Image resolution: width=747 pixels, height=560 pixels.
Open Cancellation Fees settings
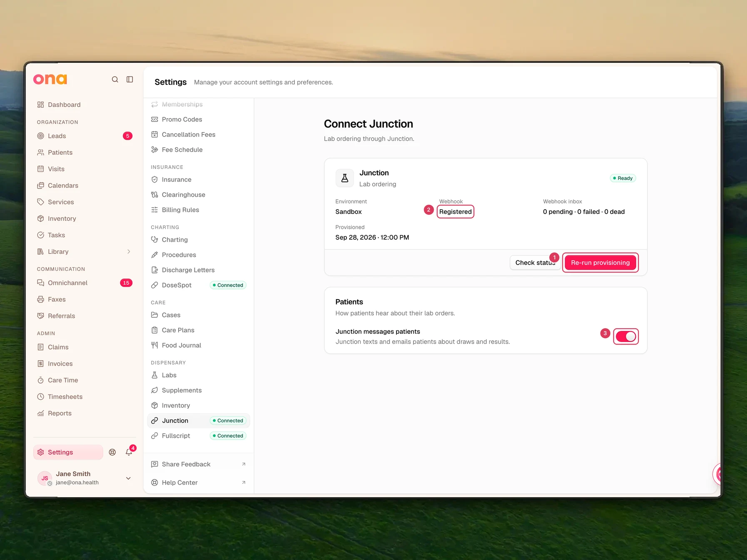pyautogui.click(x=199, y=135)
